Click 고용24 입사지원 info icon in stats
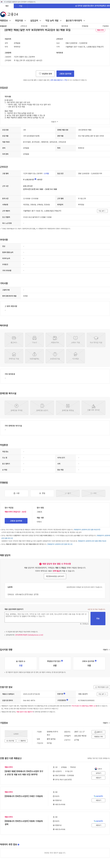Image resolution: width=110 pixels, height=868 pixels. (96, 661)
